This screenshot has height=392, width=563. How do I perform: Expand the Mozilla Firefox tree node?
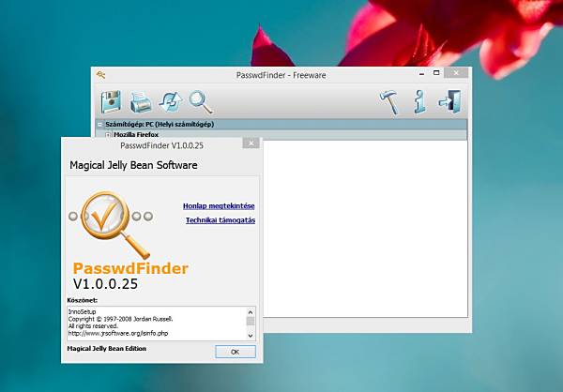(x=108, y=135)
